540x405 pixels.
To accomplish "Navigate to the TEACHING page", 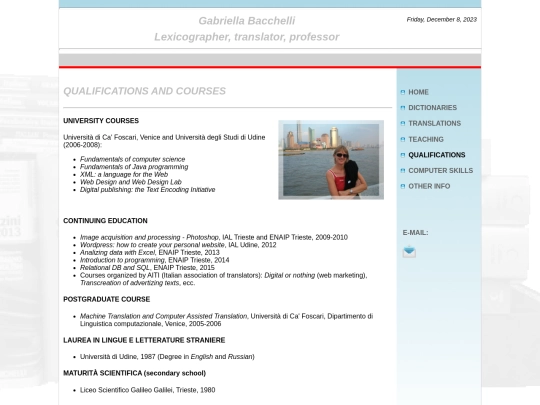I will 426,139.
